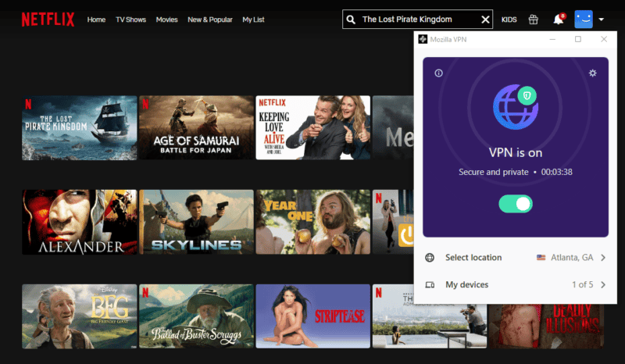Image resolution: width=625 pixels, height=364 pixels.
Task: Select the Skylines thumbnail
Action: coord(196,222)
